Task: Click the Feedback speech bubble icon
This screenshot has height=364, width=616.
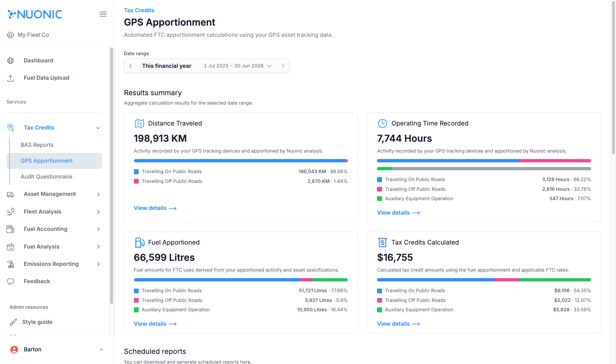Action: point(10,281)
